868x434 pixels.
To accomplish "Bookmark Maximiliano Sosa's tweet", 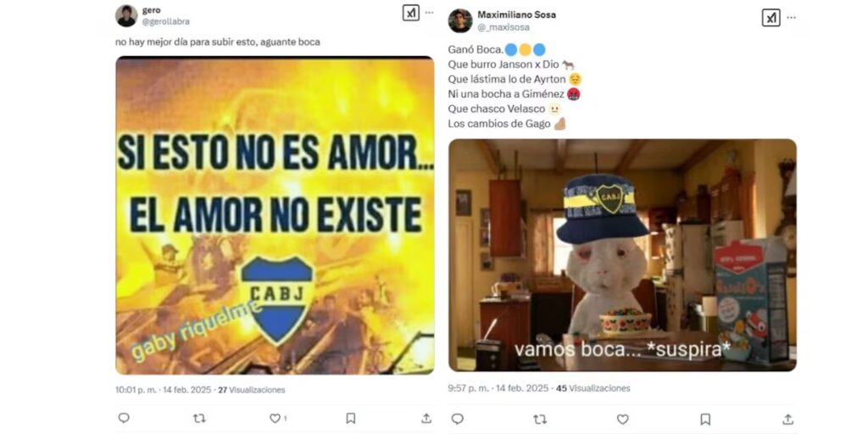I will click(705, 419).
